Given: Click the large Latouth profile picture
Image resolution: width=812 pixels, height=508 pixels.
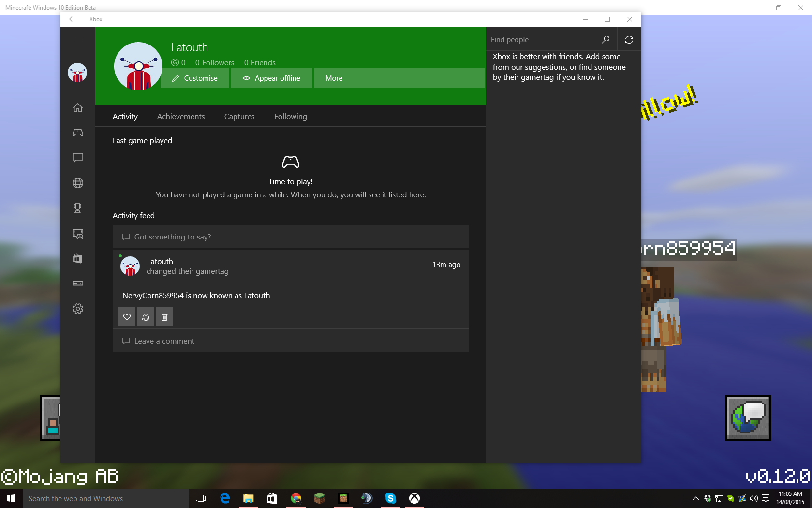Looking at the screenshot, I should pyautogui.click(x=138, y=66).
